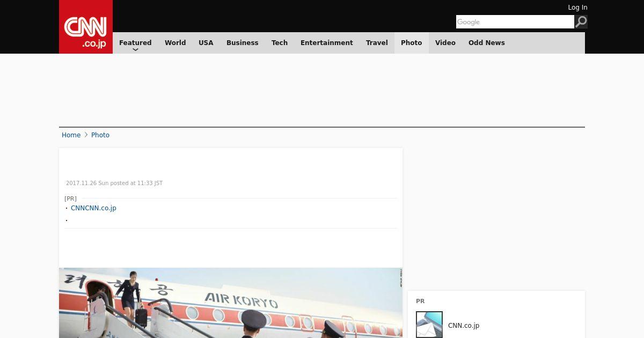Image resolution: width=644 pixels, height=338 pixels.
Task: Open the CNNCNN.co.jp PR link
Action: click(93, 208)
